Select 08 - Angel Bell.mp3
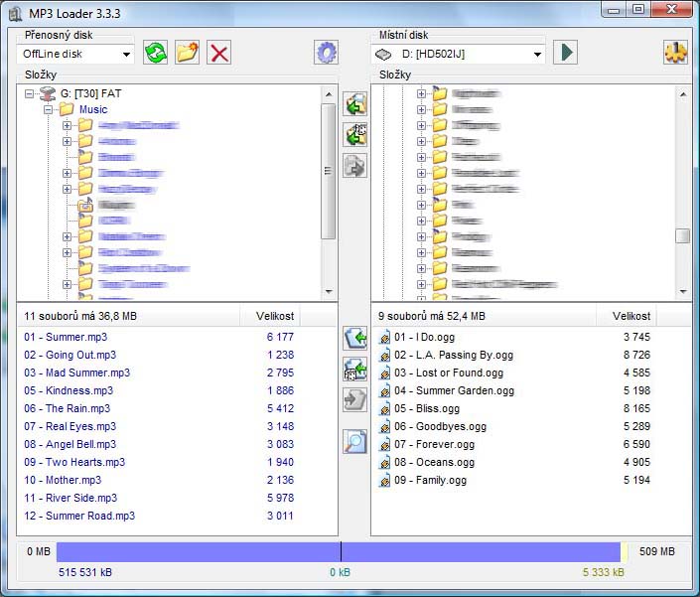 pyautogui.click(x=70, y=444)
